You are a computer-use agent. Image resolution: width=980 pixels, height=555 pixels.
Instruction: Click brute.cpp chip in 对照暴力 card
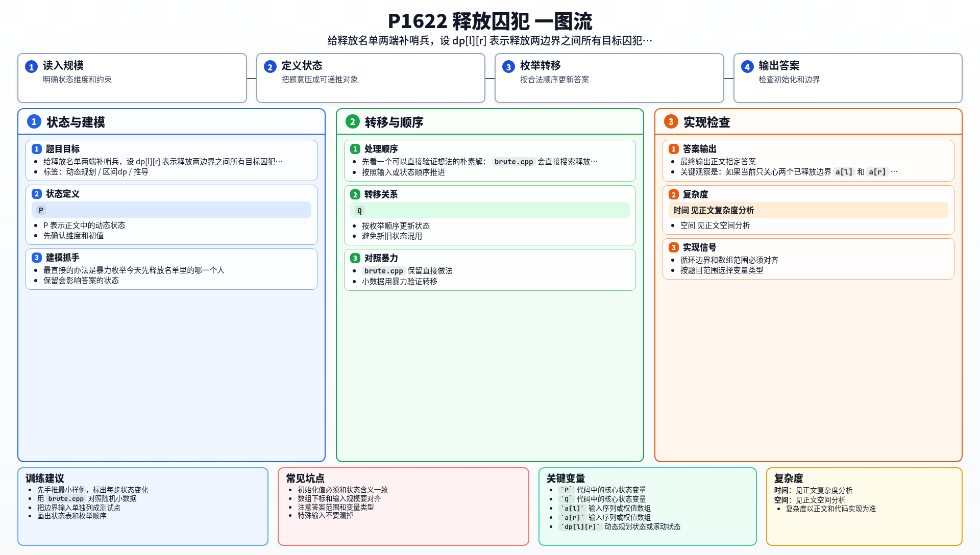(x=383, y=271)
